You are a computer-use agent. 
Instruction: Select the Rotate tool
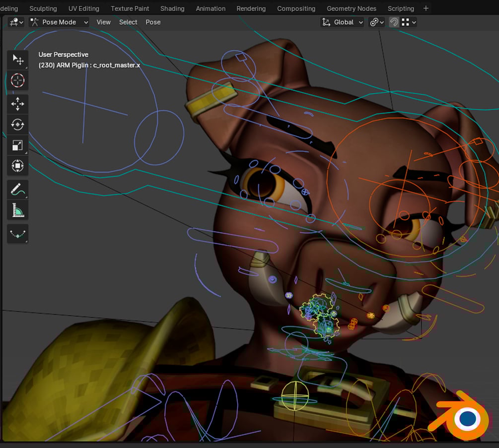tap(18, 125)
